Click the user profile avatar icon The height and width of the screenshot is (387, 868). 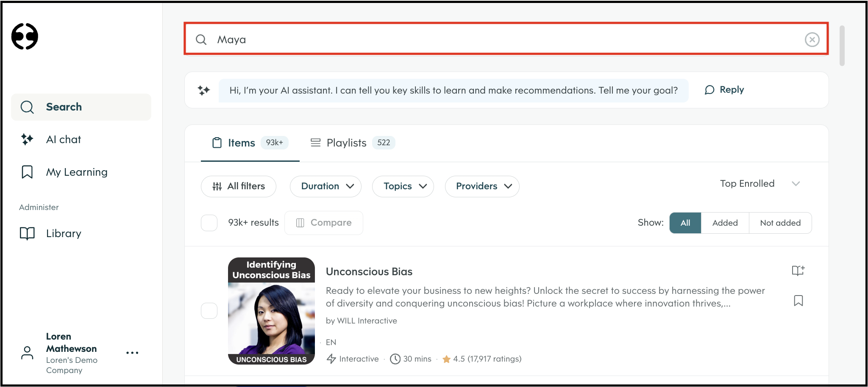point(27,353)
